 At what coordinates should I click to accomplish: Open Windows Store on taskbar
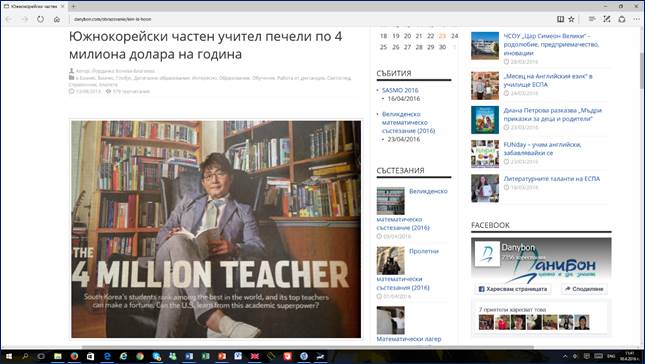point(90,357)
